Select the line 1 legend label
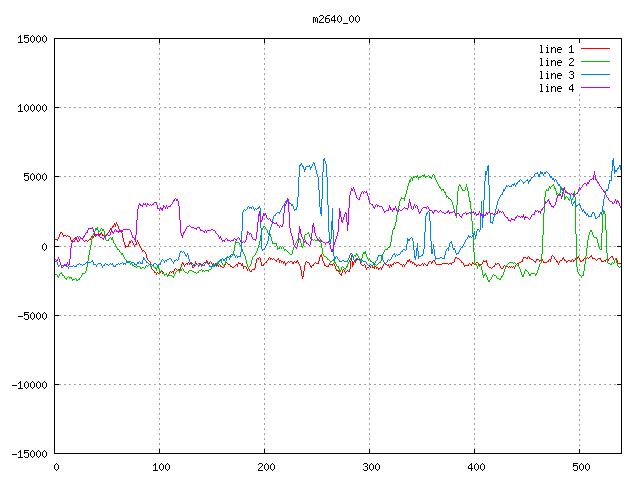 [x=556, y=49]
